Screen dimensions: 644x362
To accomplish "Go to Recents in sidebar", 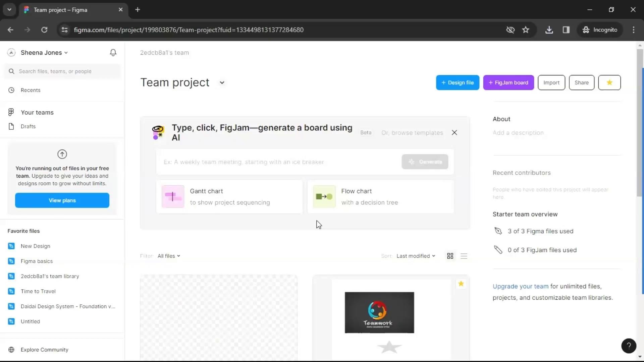I will coord(30,90).
